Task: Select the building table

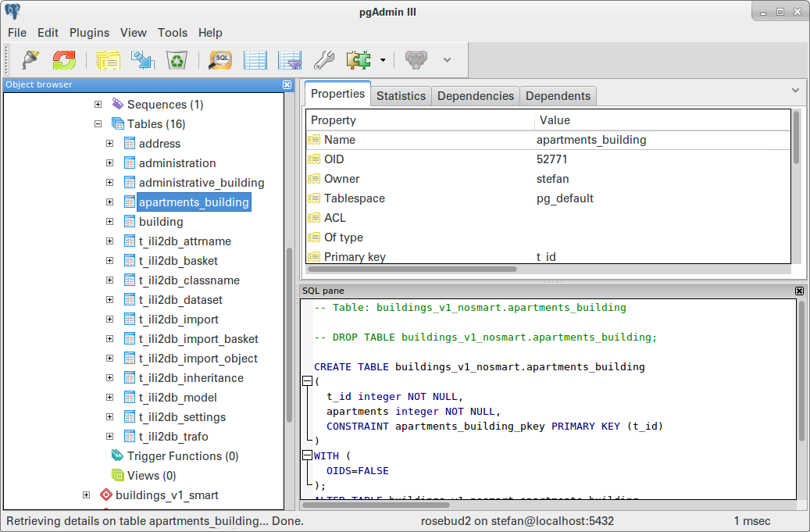Action: pos(161,222)
